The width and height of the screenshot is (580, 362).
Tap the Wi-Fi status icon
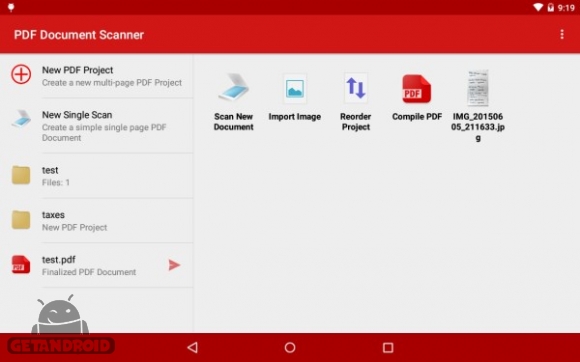pyautogui.click(x=538, y=7)
